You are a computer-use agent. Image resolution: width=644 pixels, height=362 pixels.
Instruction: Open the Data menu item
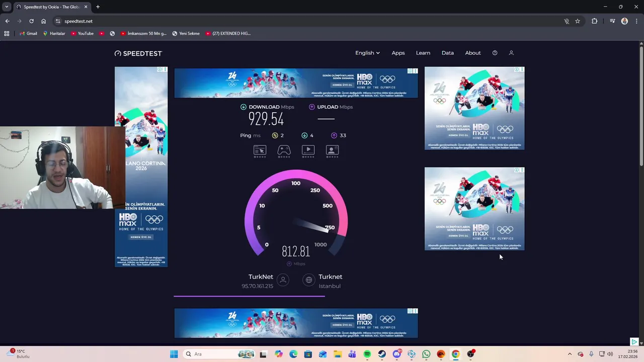click(x=448, y=53)
